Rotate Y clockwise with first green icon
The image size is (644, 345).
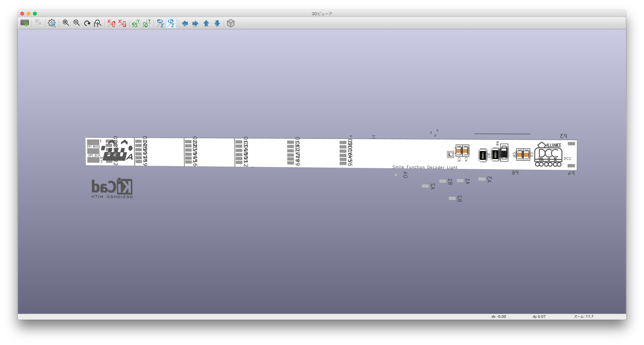pos(136,23)
